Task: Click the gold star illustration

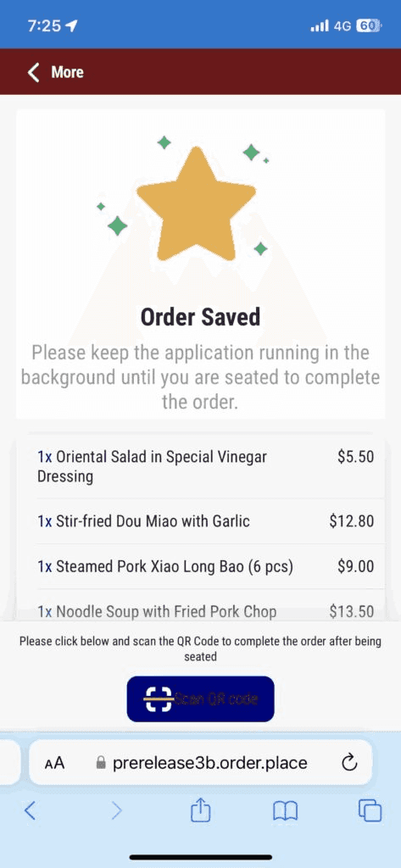Action: point(196,204)
